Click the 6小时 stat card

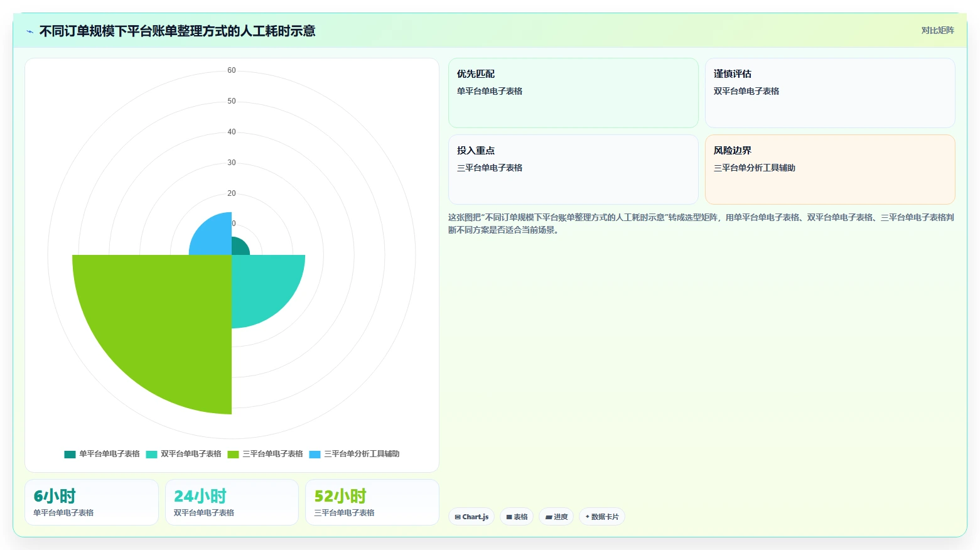tap(92, 502)
